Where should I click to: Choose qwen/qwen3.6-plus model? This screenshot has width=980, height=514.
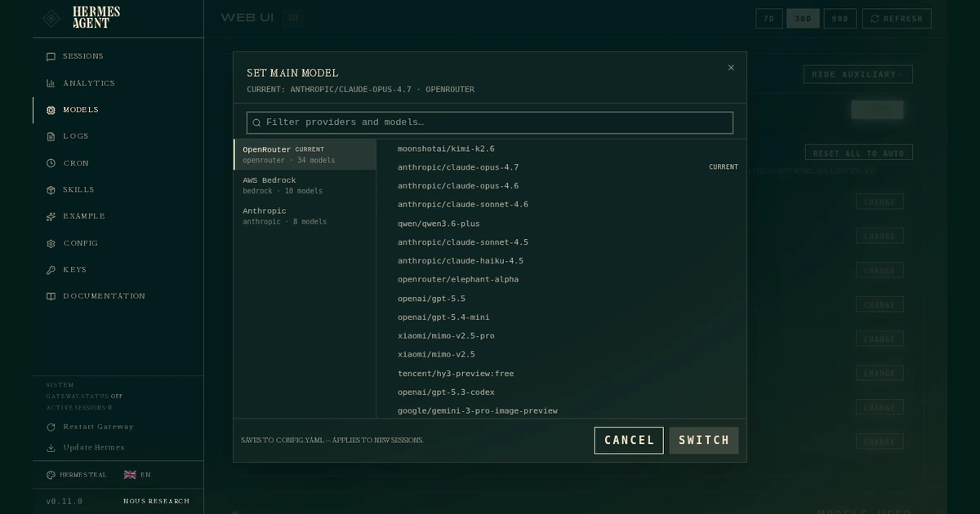click(561, 224)
